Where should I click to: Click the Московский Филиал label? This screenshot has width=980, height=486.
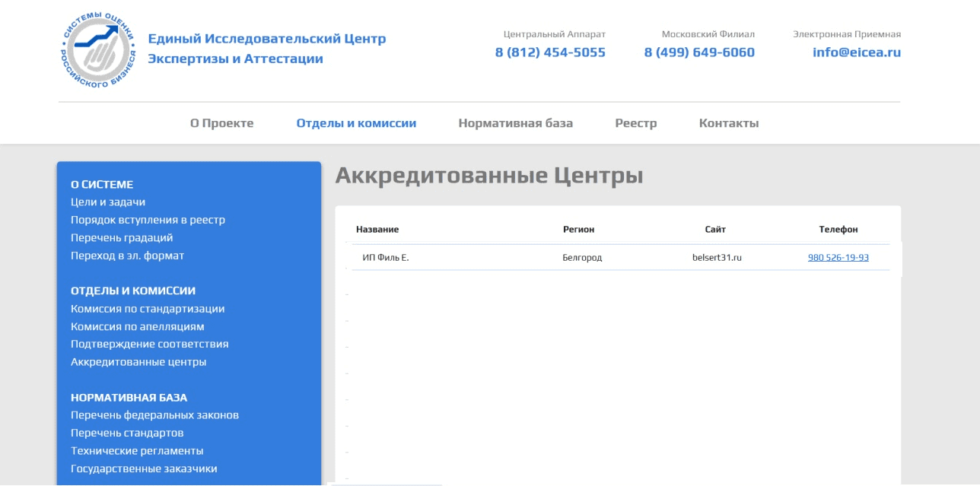click(x=708, y=34)
